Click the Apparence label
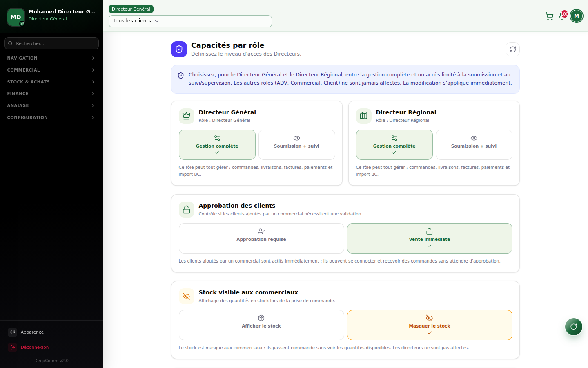This screenshot has height=368, width=588. point(32,332)
